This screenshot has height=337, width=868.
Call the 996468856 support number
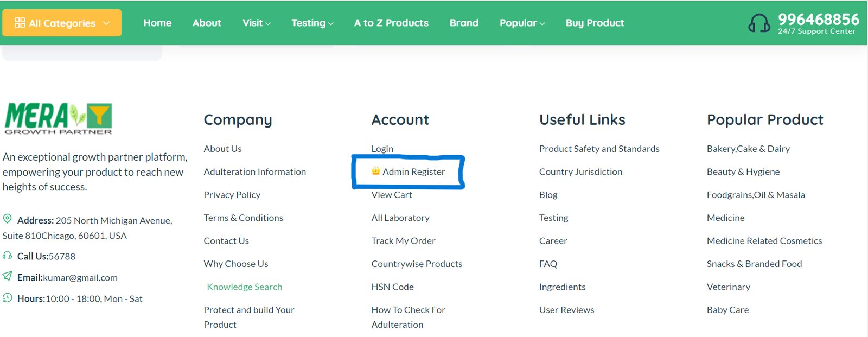[x=818, y=20]
